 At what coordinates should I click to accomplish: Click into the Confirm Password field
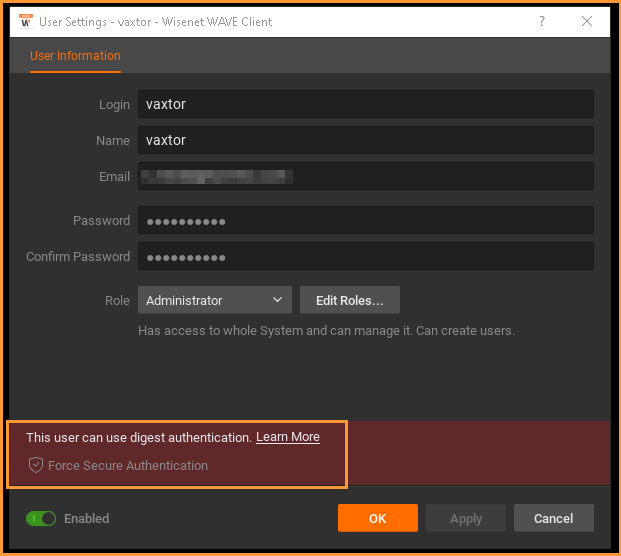366,256
